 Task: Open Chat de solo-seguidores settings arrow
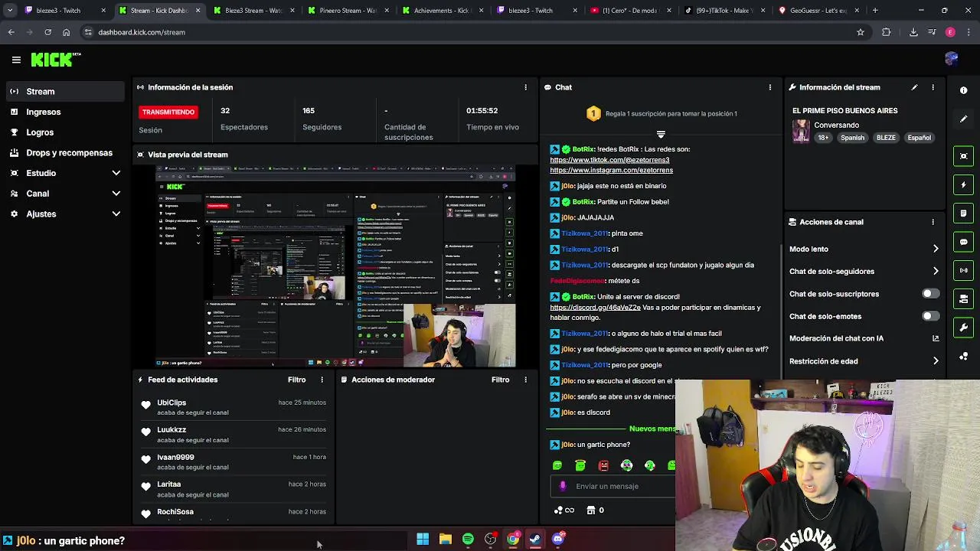pos(936,271)
